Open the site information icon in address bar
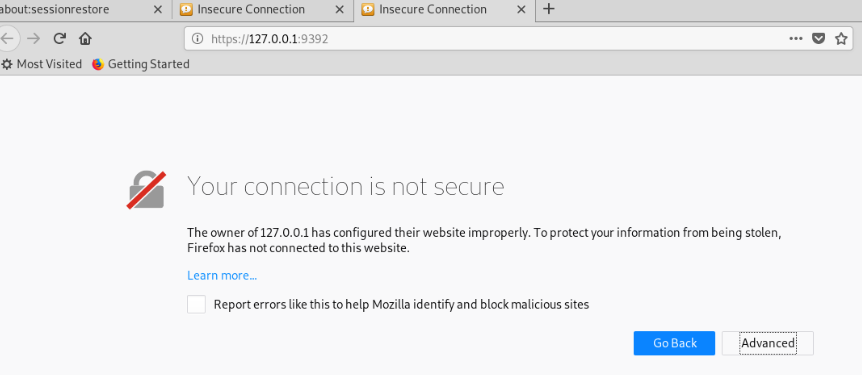 tap(197, 38)
